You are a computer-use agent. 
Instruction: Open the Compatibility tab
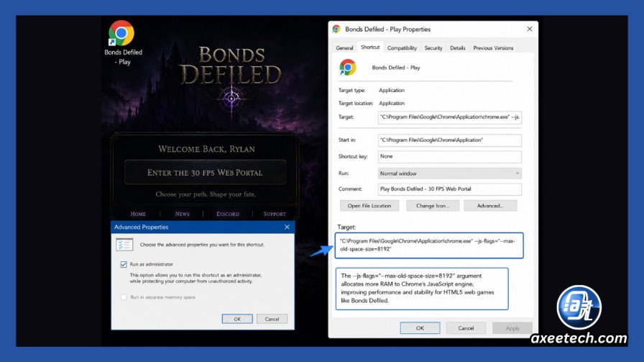[402, 47]
